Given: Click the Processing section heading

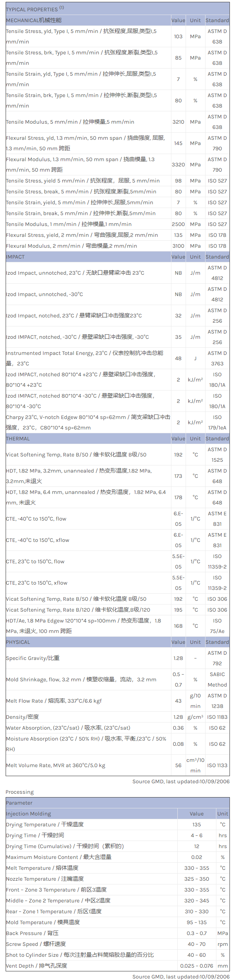Looking at the screenshot, I should (19, 792).
